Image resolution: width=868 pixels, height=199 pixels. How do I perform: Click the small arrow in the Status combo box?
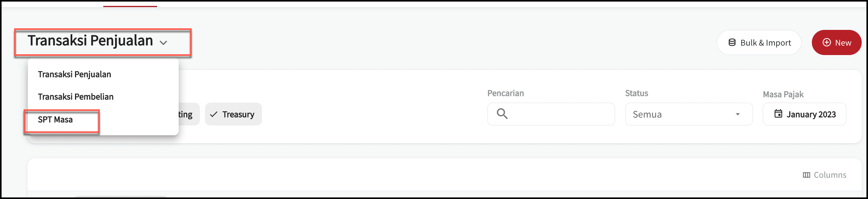[738, 114]
